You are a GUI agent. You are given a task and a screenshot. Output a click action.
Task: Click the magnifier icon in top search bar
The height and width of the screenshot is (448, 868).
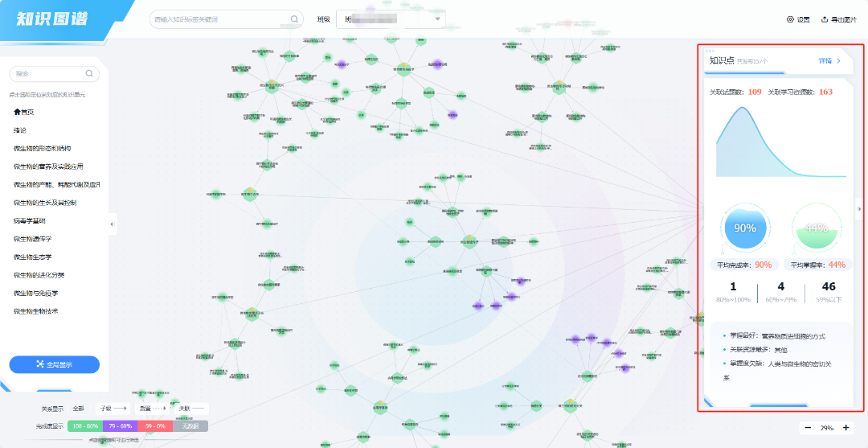pyautogui.click(x=294, y=19)
